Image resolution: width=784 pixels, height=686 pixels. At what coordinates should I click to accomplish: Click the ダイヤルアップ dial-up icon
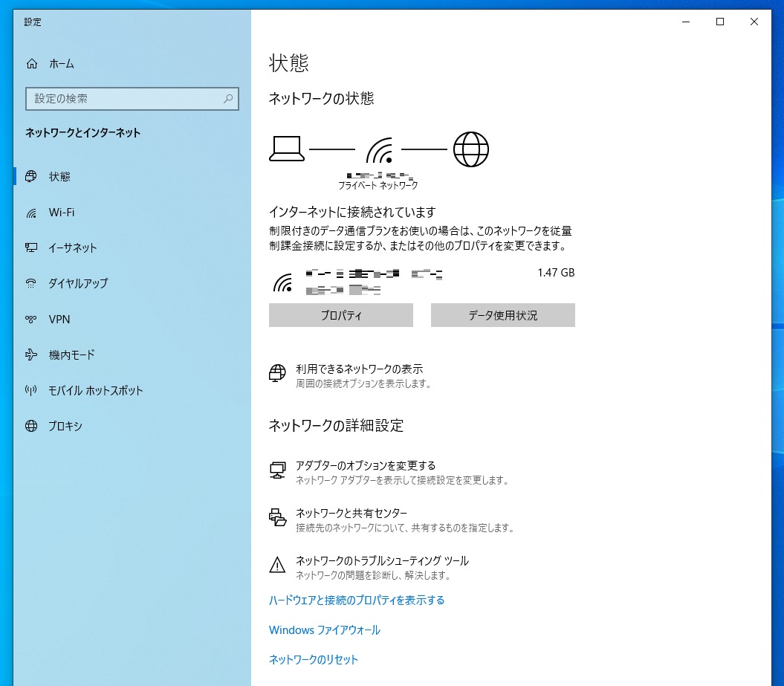[x=31, y=284]
